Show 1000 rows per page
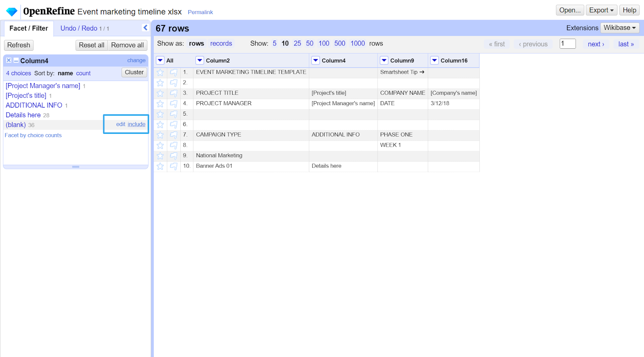This screenshot has width=644, height=357. (357, 44)
